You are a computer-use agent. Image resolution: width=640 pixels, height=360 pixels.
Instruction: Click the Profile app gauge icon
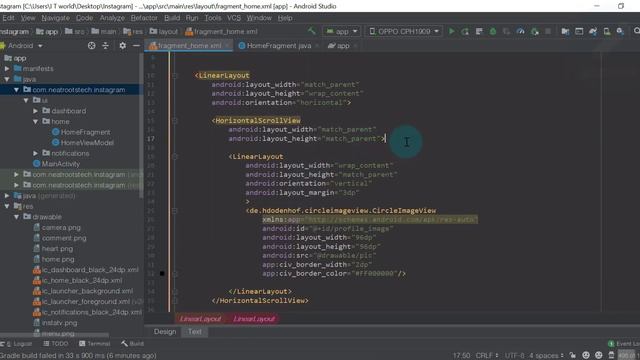pyautogui.click(x=520, y=31)
